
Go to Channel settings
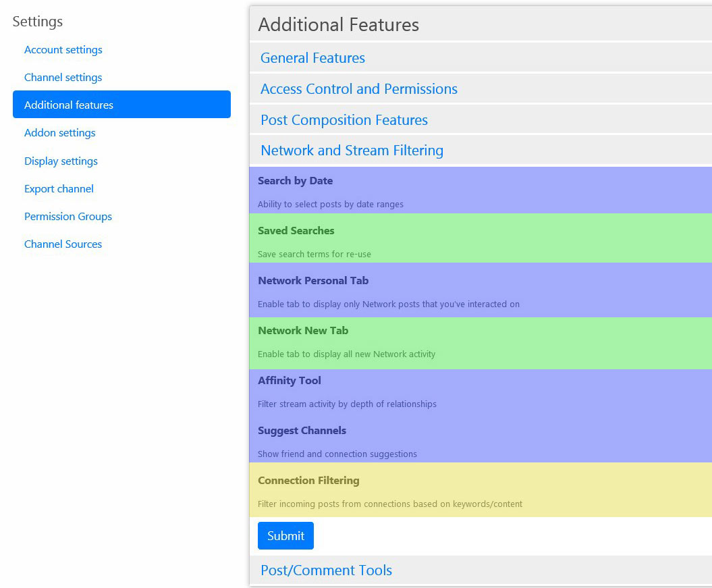63,78
